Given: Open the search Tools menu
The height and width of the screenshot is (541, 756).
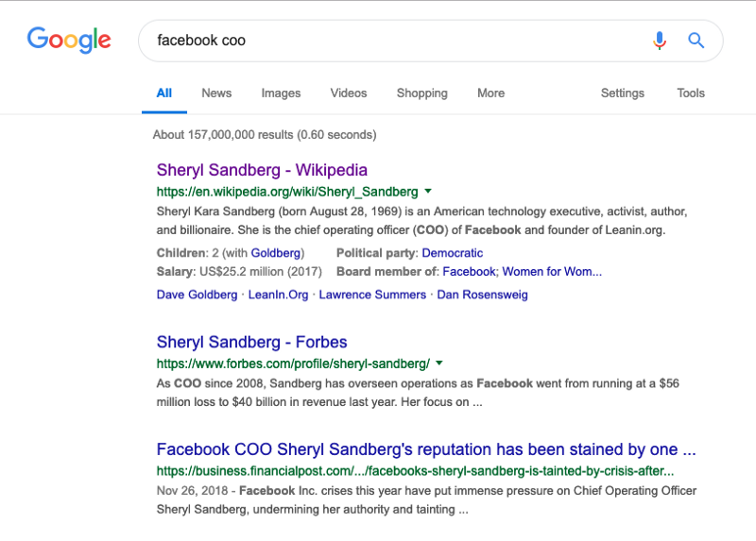Looking at the screenshot, I should pos(691,93).
